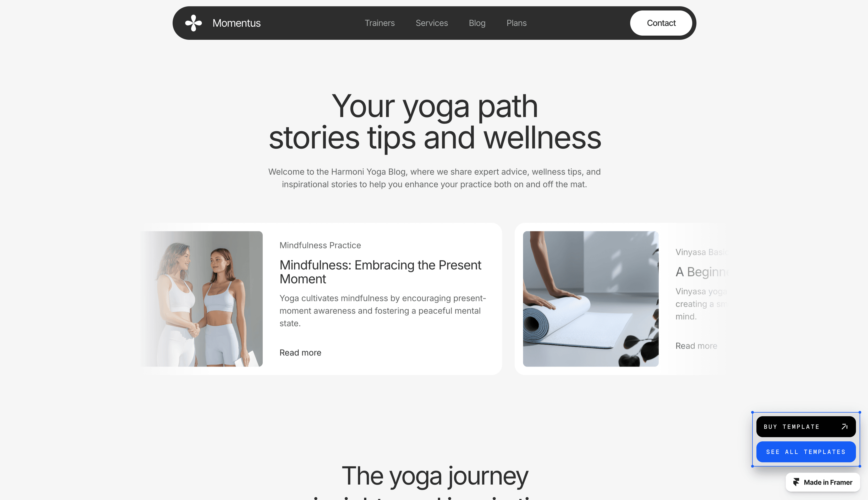Click the Mindfulness Practice category label
This screenshot has width=868, height=500.
click(320, 245)
